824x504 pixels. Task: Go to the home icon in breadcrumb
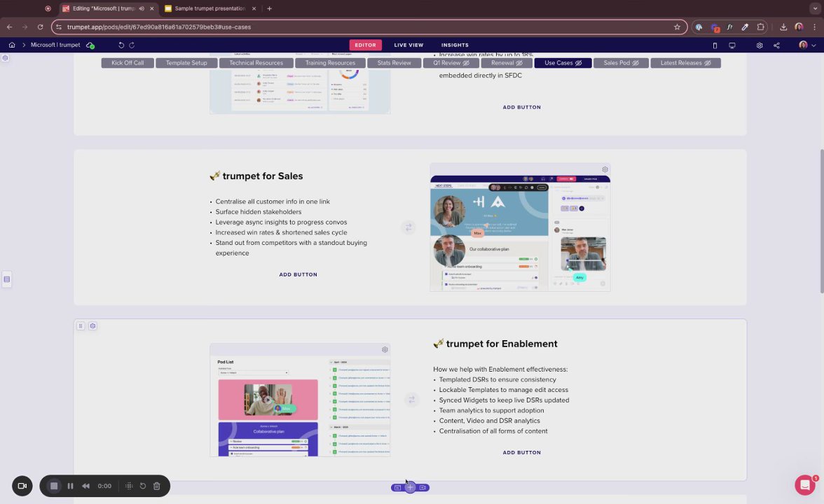[11, 45]
